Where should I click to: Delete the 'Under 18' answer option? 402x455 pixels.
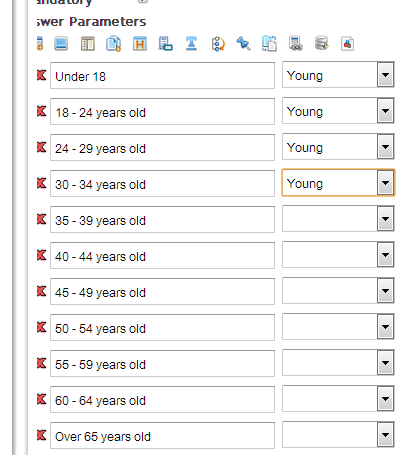[x=41, y=75]
